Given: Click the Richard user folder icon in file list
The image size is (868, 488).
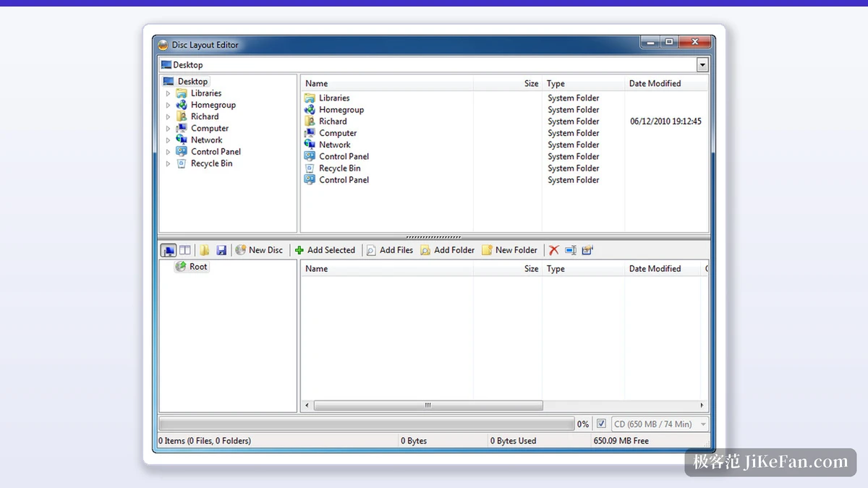Looking at the screenshot, I should click(310, 121).
